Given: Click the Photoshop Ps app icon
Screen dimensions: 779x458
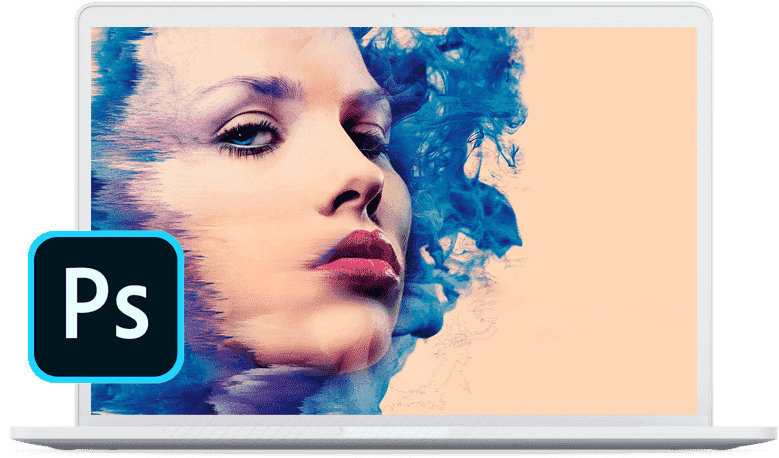Looking at the screenshot, I should coord(106,306).
